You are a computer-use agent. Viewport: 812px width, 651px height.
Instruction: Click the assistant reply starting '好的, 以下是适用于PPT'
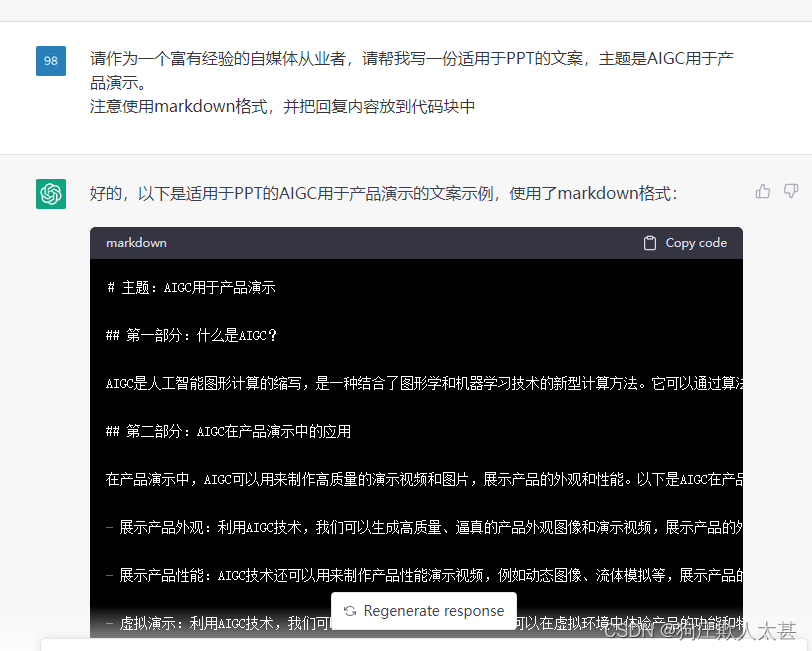383,193
